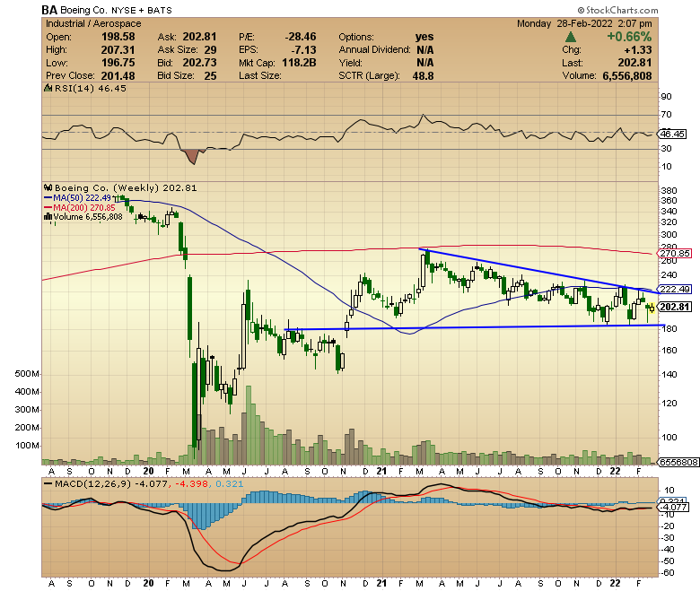The height and width of the screenshot is (591, 700).
Task: Click the MACD(12,26,9) indicator label
Action: 92,484
